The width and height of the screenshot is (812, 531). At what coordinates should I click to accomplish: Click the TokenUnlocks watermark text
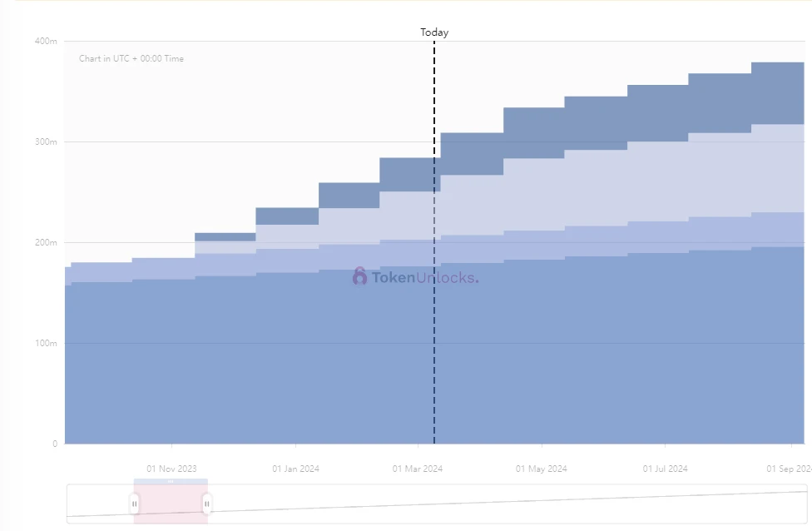425,278
